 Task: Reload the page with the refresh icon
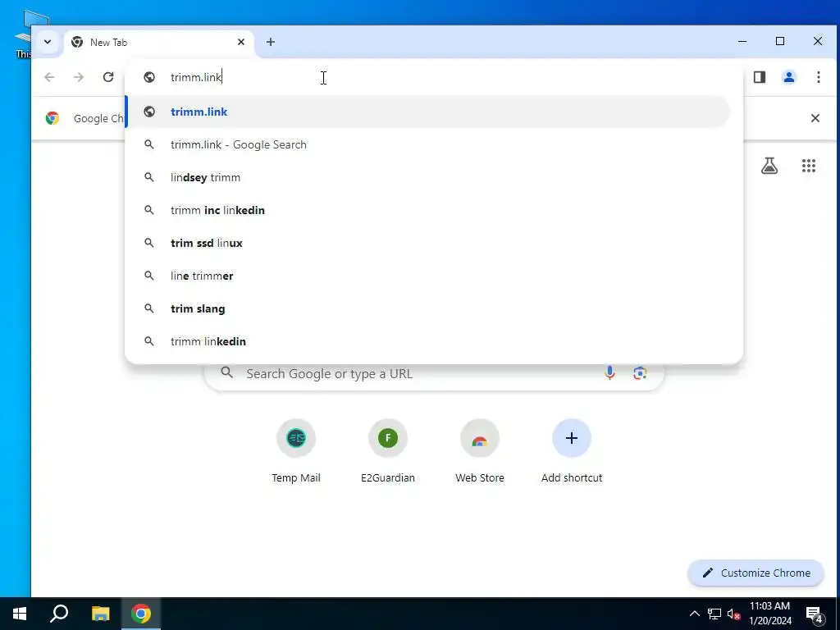click(108, 77)
